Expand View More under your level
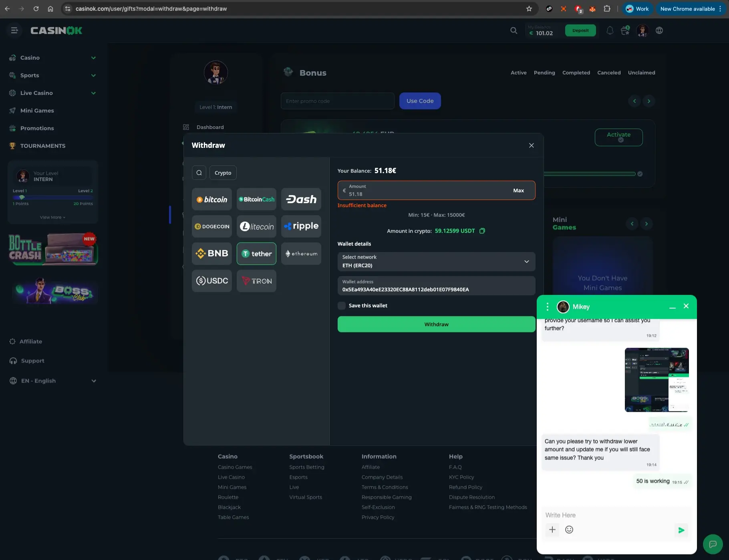This screenshot has width=729, height=560. click(x=52, y=218)
